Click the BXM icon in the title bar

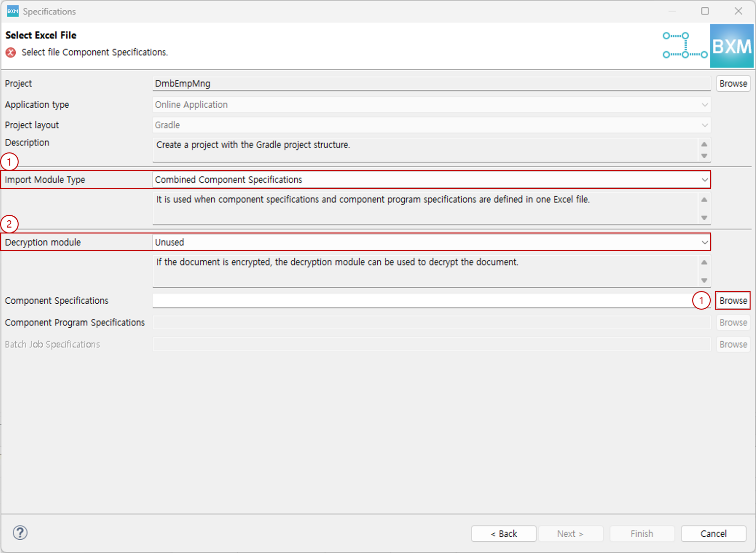click(12, 10)
